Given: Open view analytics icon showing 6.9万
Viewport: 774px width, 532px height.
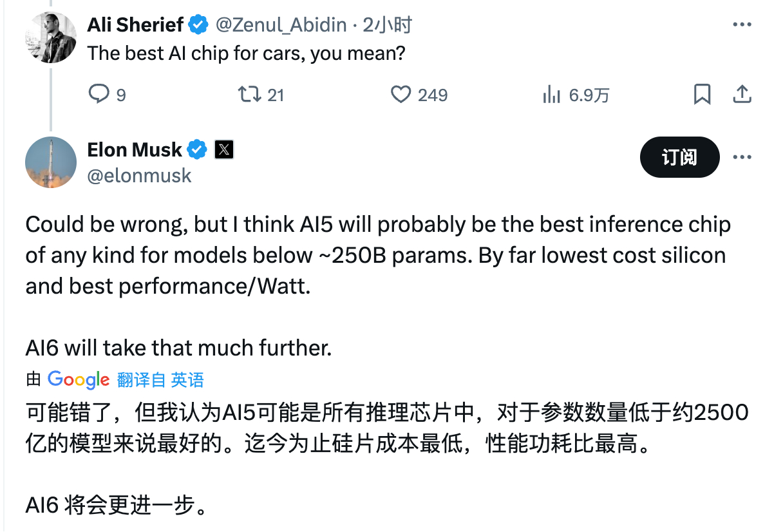Looking at the screenshot, I should point(551,95).
